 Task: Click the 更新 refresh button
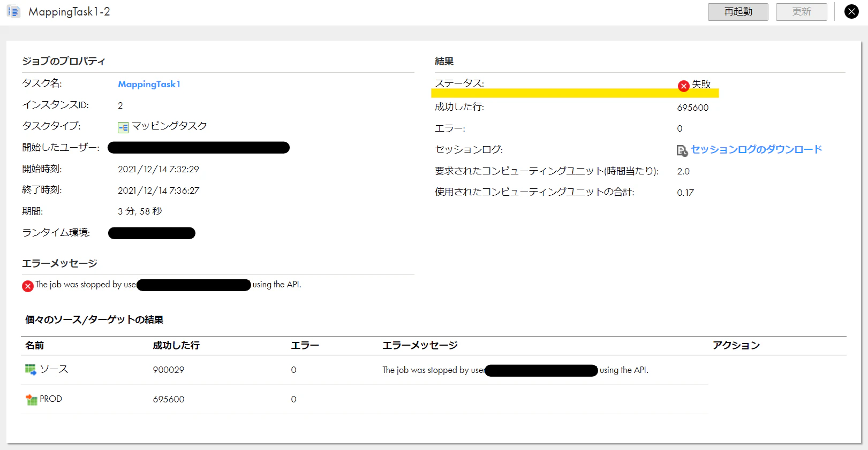pyautogui.click(x=802, y=12)
